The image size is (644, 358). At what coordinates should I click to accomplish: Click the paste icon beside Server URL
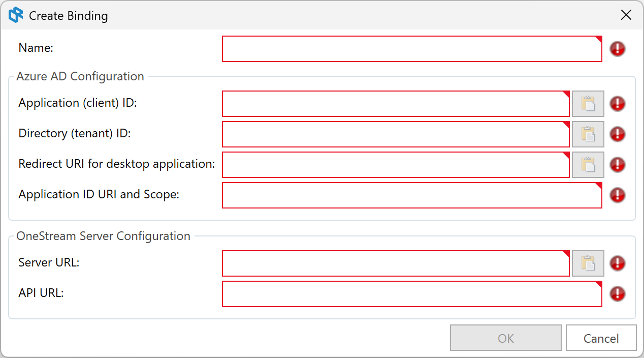point(588,263)
